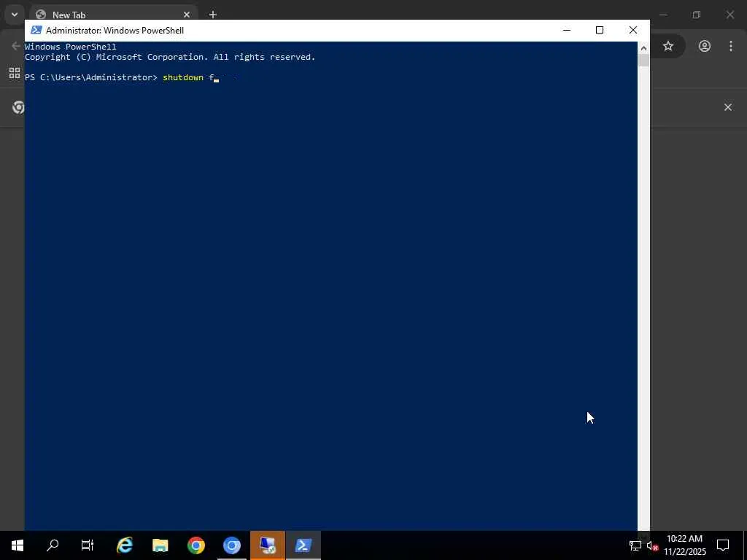
Task: Click the Chrome icon in the infobar
Action: [18, 107]
